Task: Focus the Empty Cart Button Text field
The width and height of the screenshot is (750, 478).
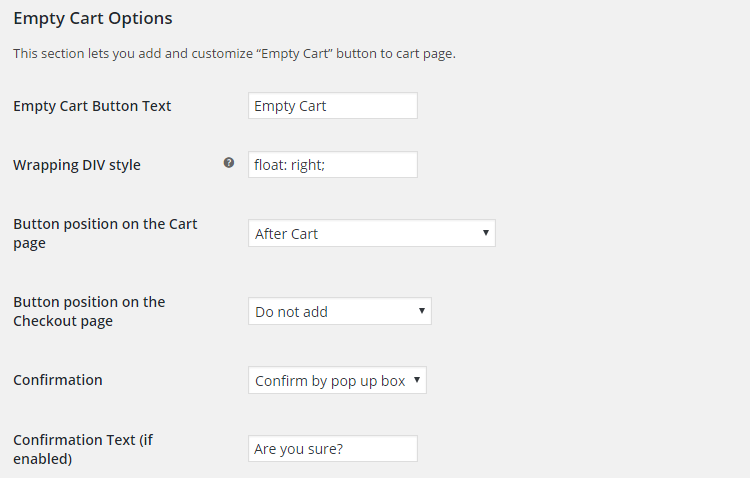Action: coord(333,106)
